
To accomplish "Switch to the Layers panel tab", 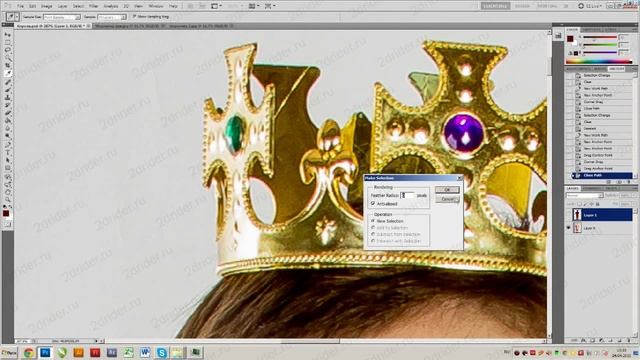I will click(573, 189).
